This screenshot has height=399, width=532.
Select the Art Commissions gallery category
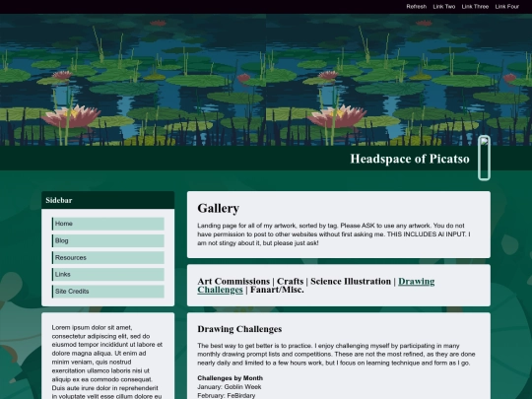tap(233, 281)
